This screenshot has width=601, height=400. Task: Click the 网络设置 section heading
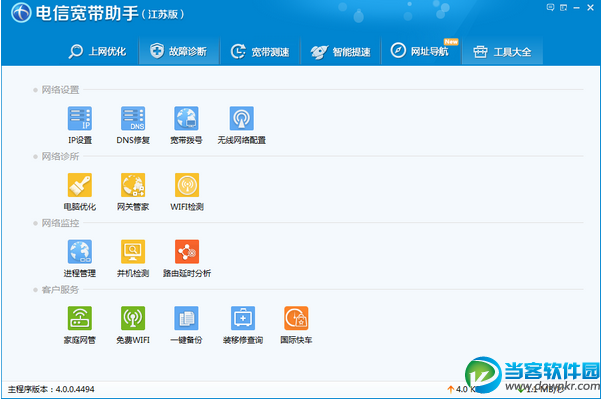[60, 90]
